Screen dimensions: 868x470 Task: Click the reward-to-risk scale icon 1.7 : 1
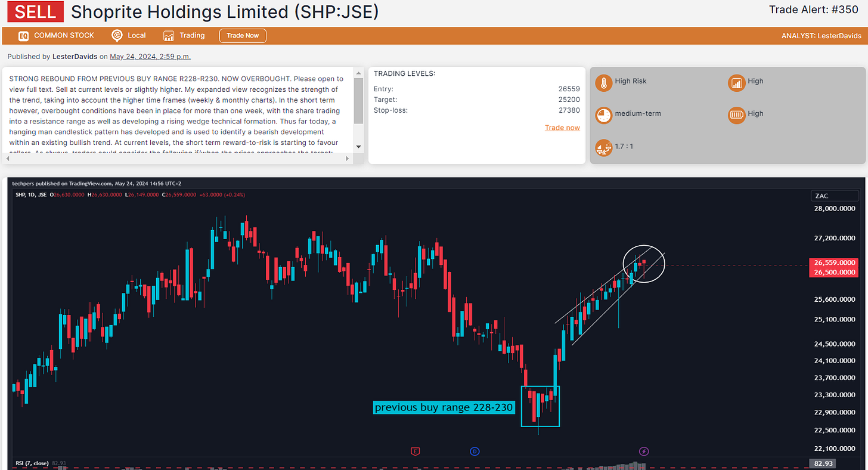tap(603, 147)
